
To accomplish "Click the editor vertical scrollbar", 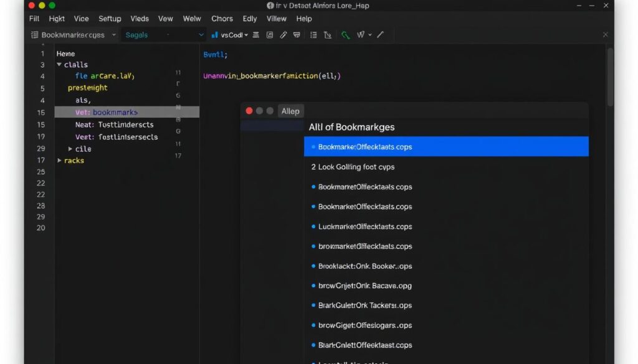I will 610,77.
